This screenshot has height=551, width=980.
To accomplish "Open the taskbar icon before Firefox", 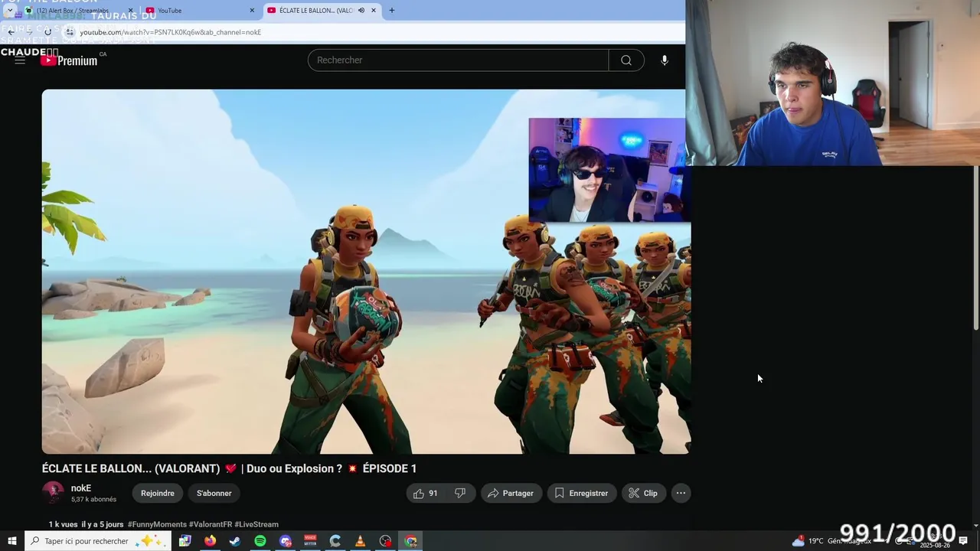I will [x=185, y=541].
